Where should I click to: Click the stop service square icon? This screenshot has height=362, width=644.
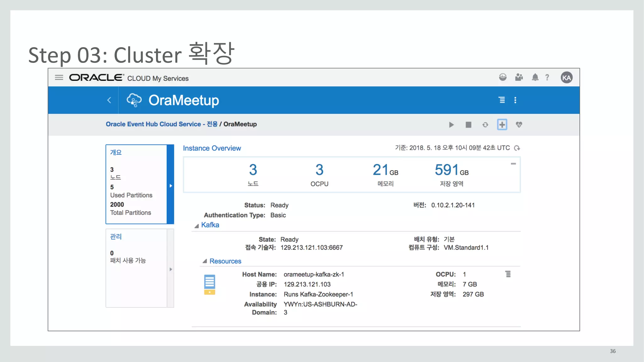tap(468, 125)
